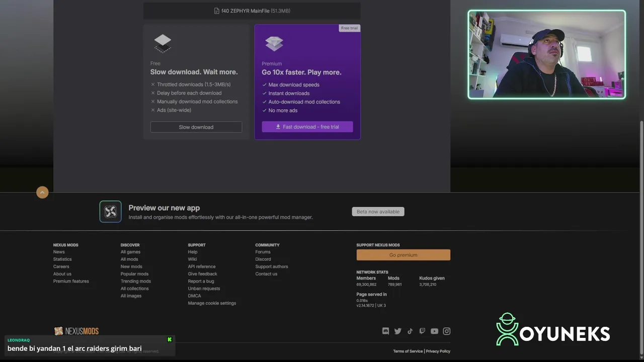The height and width of the screenshot is (362, 644).
Task: Click the 'Preview our new app' heading
Action: pyautogui.click(x=164, y=208)
